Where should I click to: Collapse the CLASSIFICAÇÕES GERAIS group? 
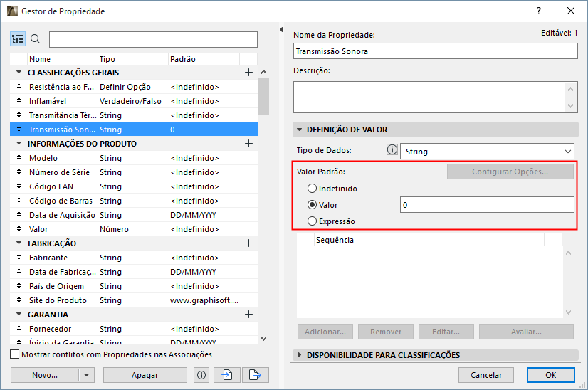pyautogui.click(x=19, y=72)
